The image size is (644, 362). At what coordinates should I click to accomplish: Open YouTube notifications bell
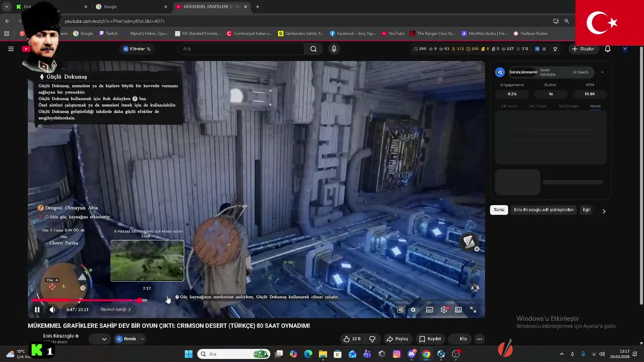607,49
